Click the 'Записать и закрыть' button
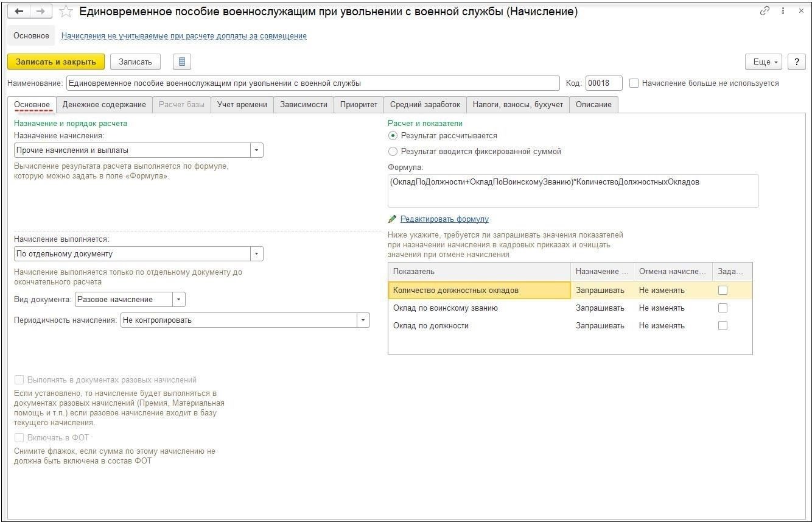 [x=56, y=62]
